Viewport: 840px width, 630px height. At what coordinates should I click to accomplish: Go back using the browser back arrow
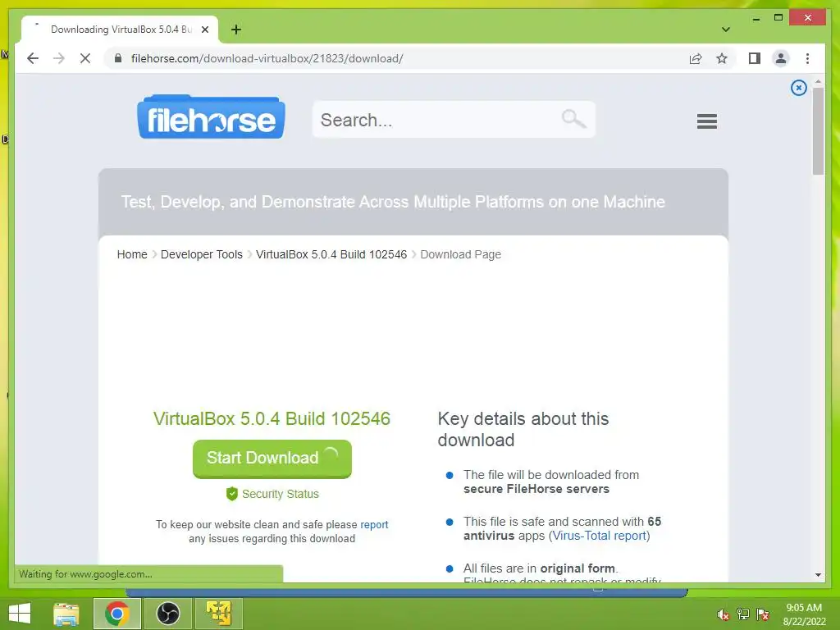tap(33, 58)
